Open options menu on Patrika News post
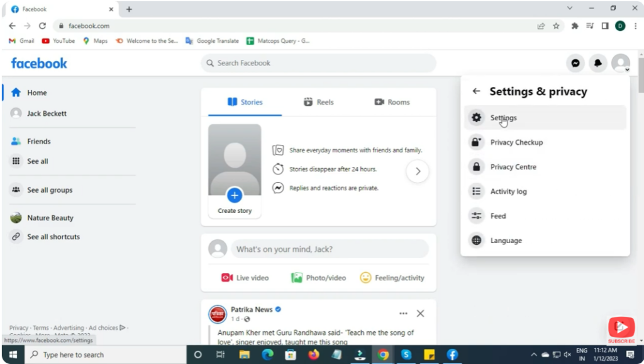Screen dimensions: 644x364 [403, 313]
